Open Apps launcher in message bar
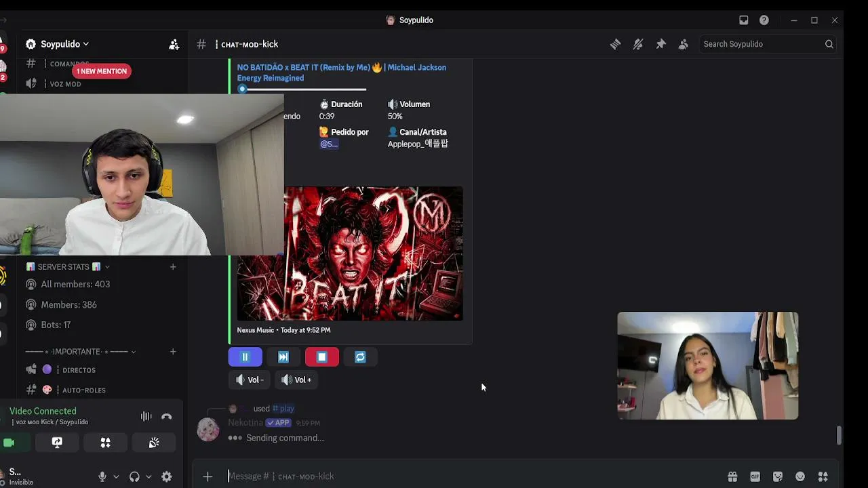Image resolution: width=868 pixels, height=488 pixels. [823, 476]
